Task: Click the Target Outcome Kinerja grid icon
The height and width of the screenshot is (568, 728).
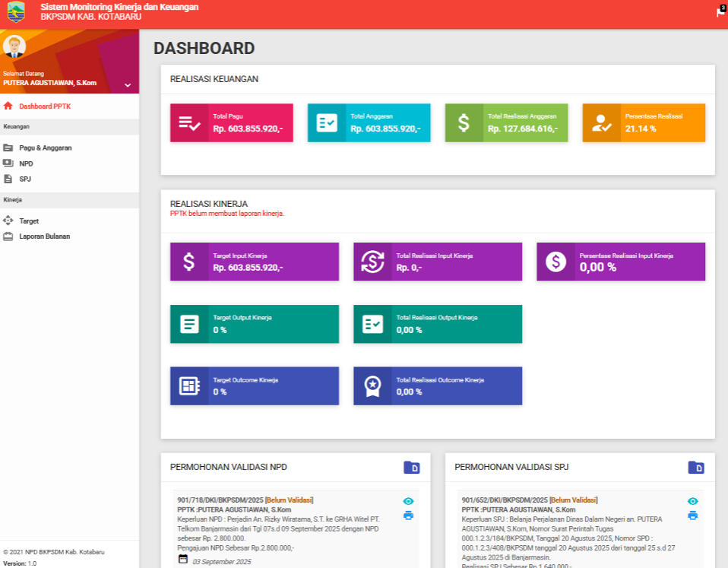Action: [x=189, y=386]
